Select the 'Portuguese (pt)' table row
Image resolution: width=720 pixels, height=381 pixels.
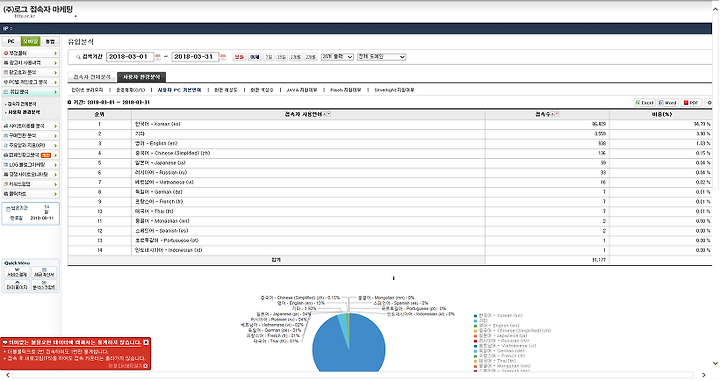click(x=389, y=241)
